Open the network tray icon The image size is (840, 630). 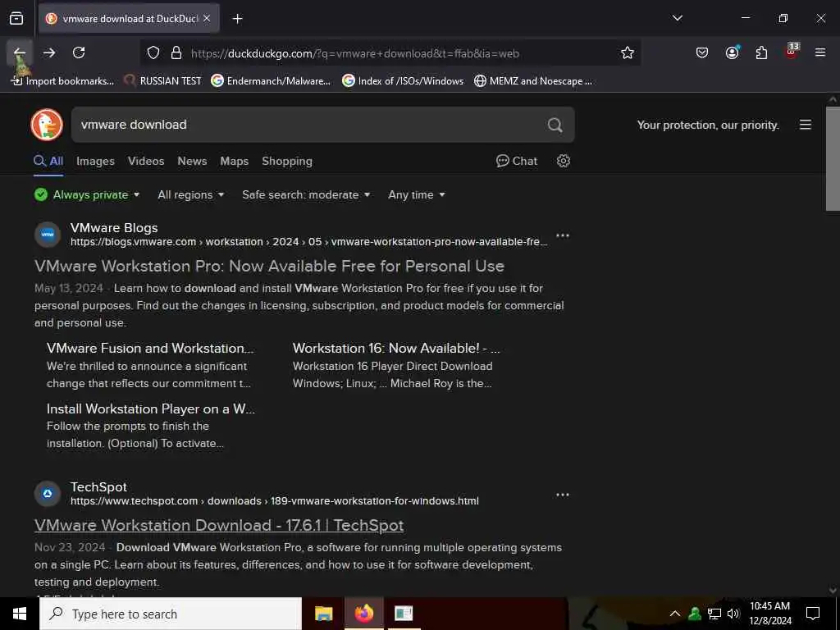tap(714, 614)
